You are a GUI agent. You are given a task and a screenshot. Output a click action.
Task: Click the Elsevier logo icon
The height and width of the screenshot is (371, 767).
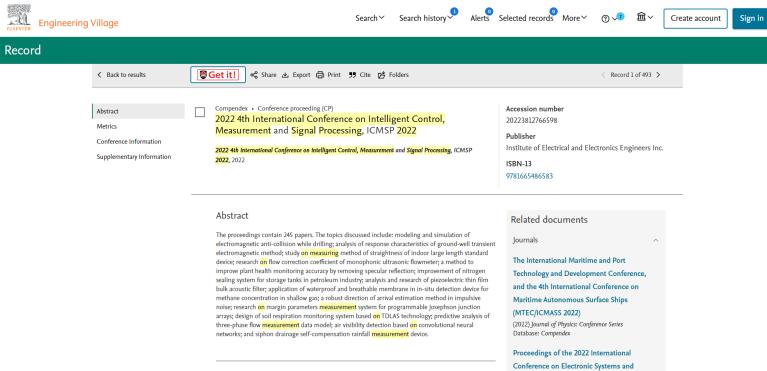[x=19, y=17]
